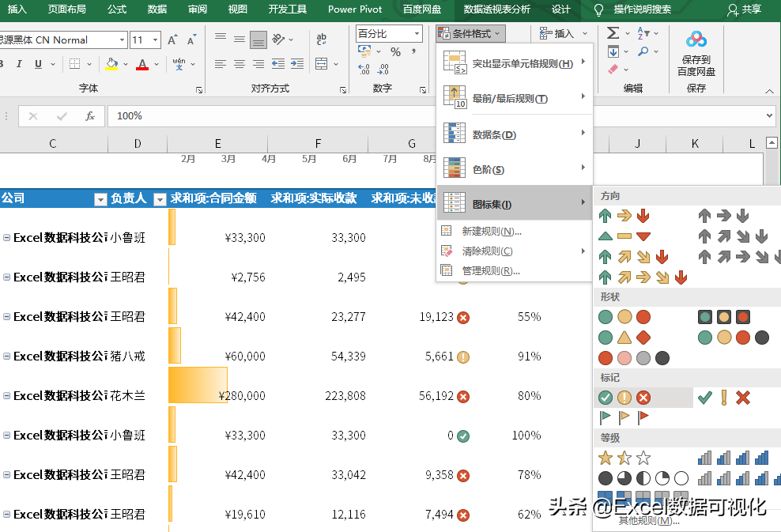
Task: Choose the four traffic lights set
Action: click(734, 338)
